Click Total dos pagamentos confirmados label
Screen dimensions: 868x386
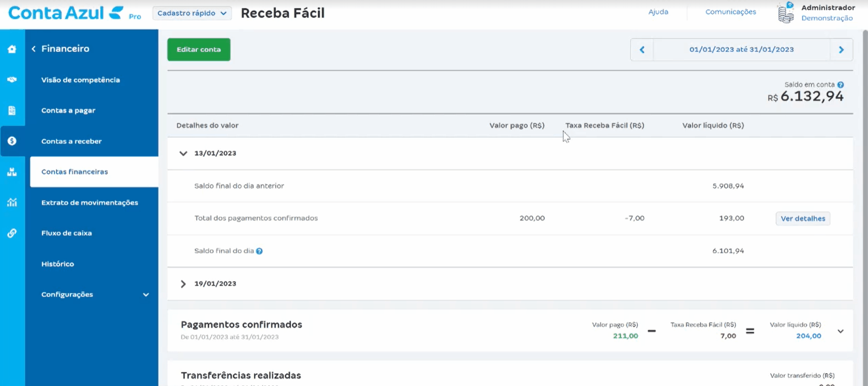coord(256,218)
